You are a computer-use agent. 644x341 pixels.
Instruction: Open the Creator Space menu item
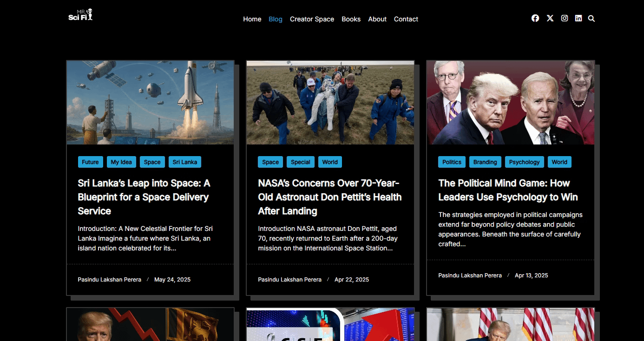point(312,19)
